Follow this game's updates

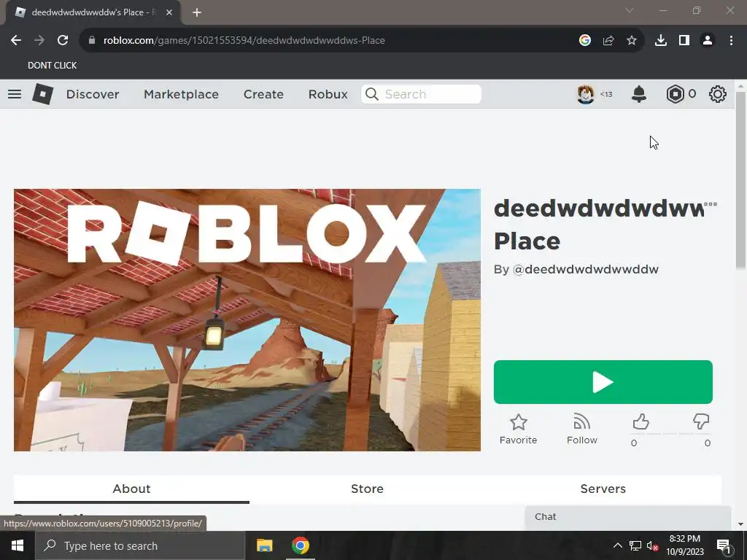tap(581, 429)
